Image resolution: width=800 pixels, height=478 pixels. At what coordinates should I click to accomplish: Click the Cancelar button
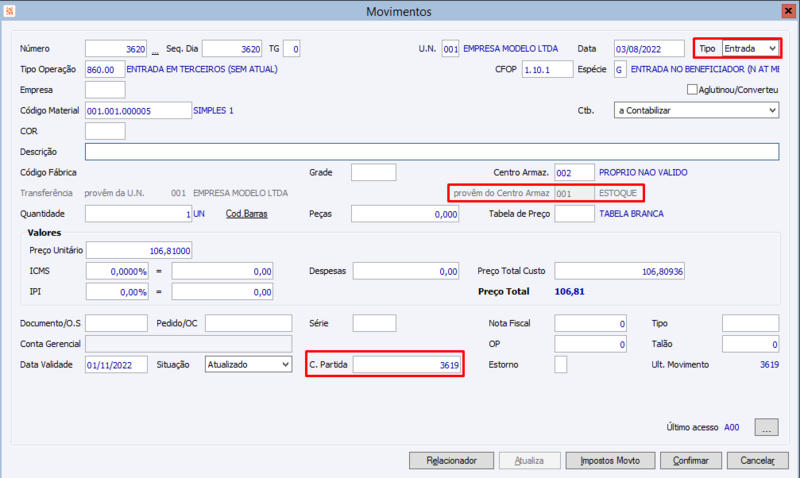tap(758, 461)
